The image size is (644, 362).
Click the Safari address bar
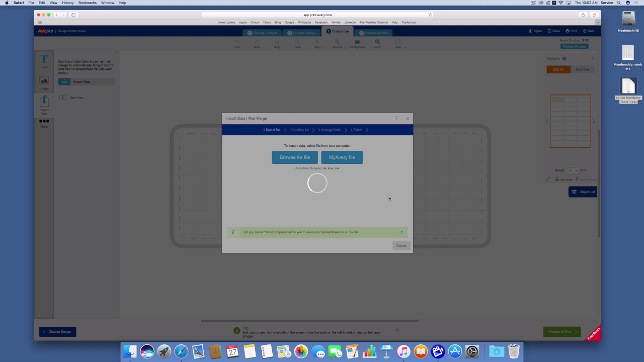[x=317, y=15]
